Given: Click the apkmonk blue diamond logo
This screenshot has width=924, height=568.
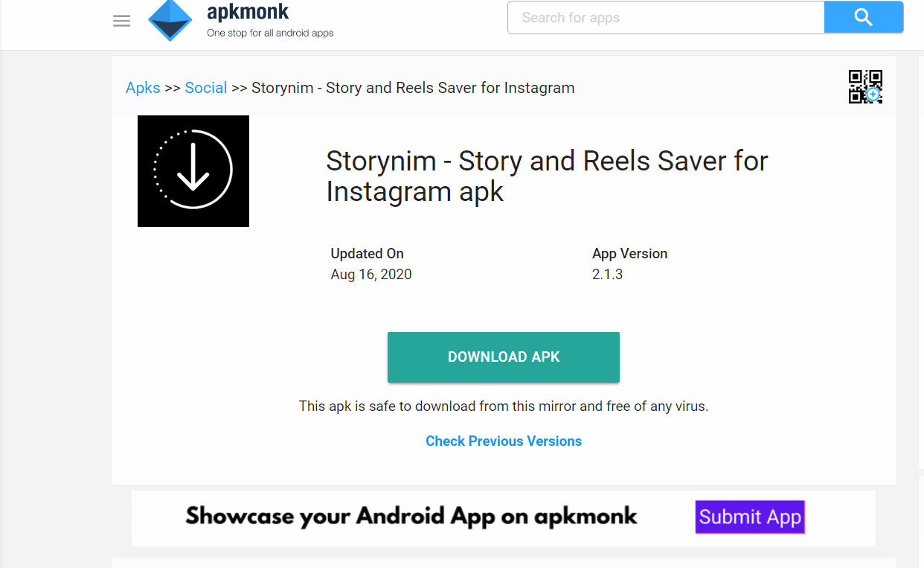Looking at the screenshot, I should tap(170, 20).
